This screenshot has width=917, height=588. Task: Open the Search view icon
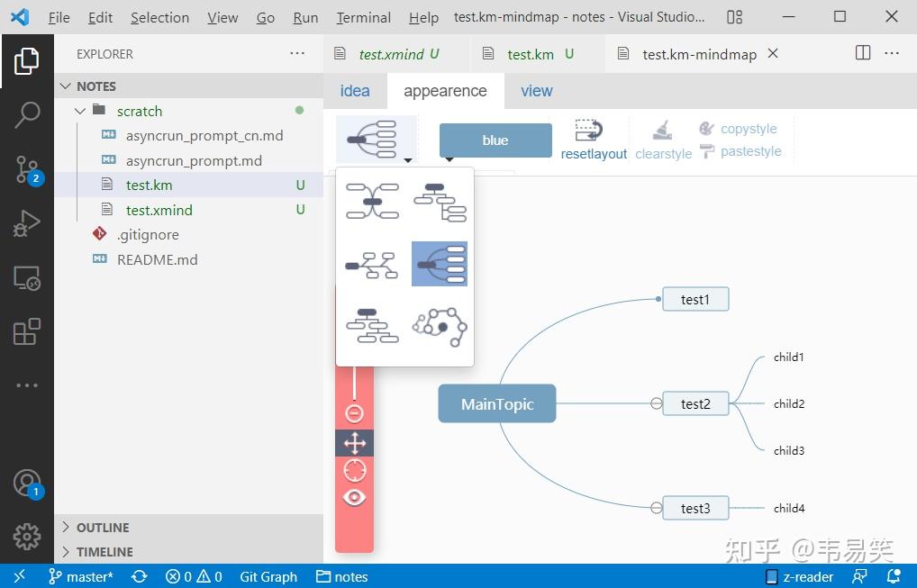pyautogui.click(x=27, y=114)
